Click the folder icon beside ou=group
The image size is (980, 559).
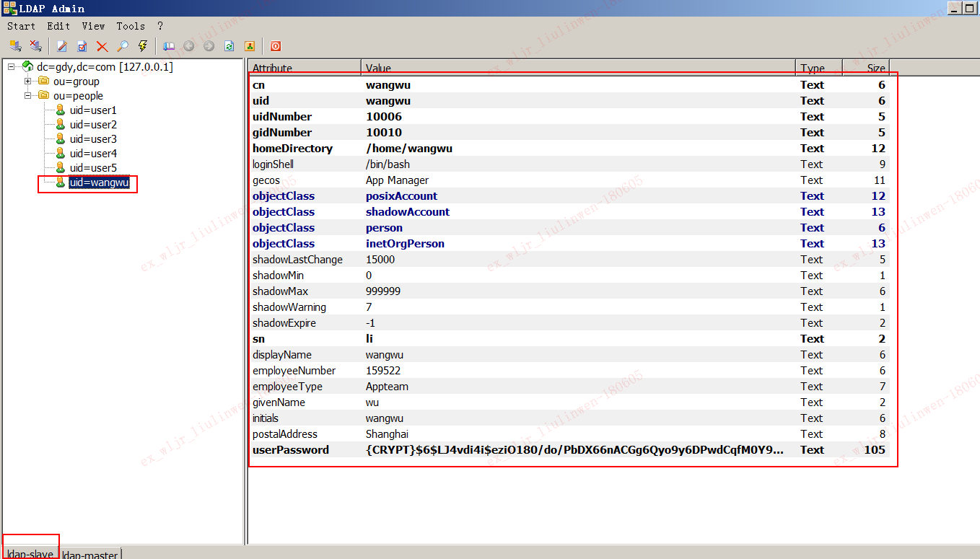click(x=44, y=82)
